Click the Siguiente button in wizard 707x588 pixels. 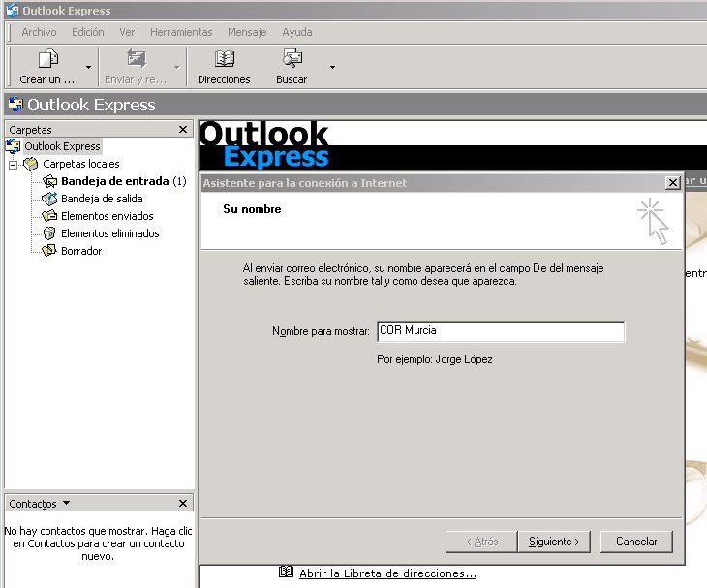[554, 542]
